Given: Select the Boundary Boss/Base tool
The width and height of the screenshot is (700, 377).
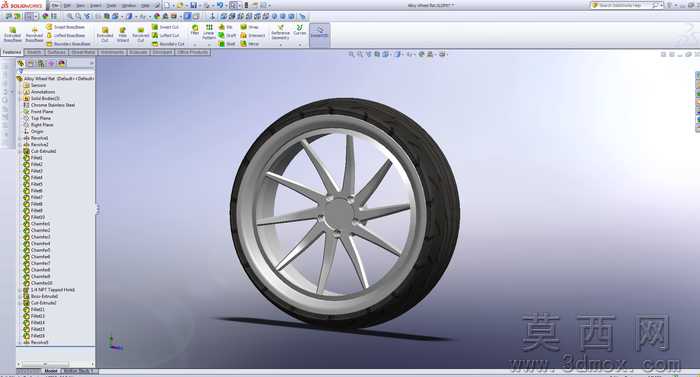Looking at the screenshot, I should pos(68,44).
